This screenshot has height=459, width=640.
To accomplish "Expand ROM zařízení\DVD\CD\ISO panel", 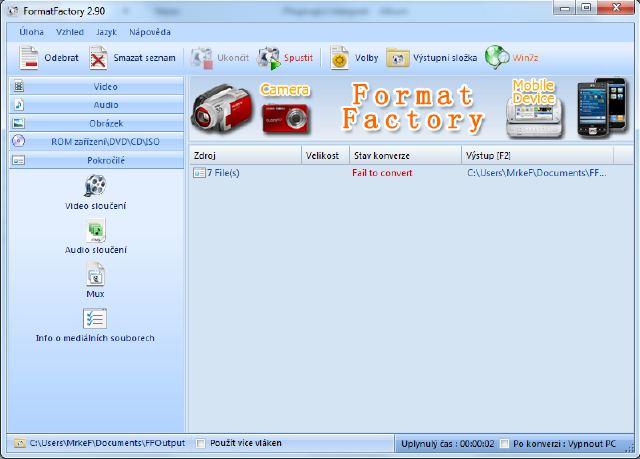I will [97, 142].
